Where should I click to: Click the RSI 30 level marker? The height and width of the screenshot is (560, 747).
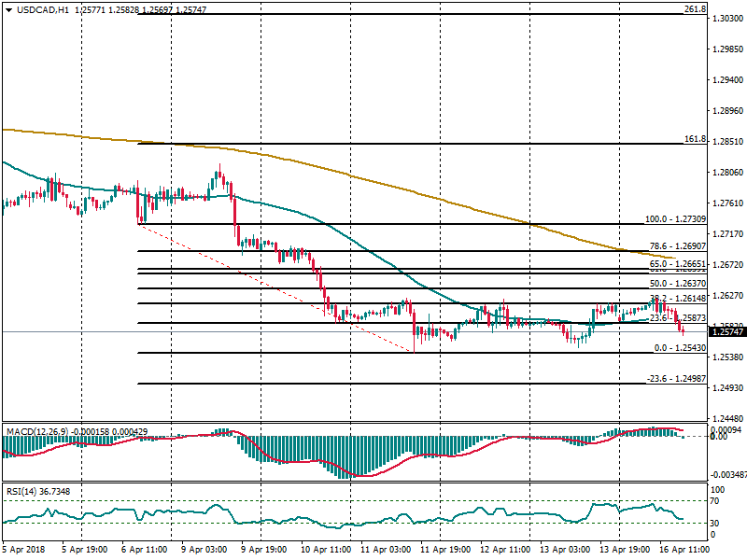(x=717, y=522)
